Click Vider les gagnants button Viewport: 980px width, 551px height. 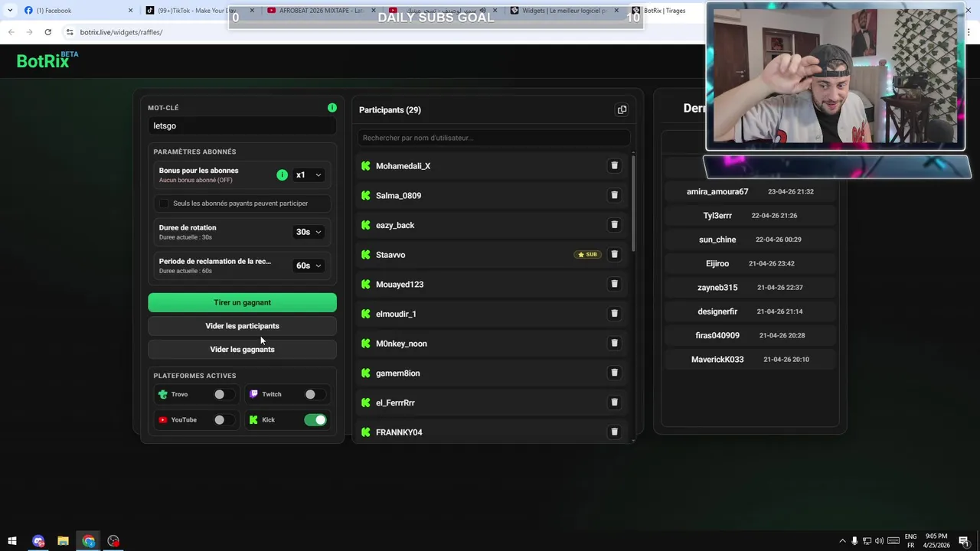tap(242, 350)
